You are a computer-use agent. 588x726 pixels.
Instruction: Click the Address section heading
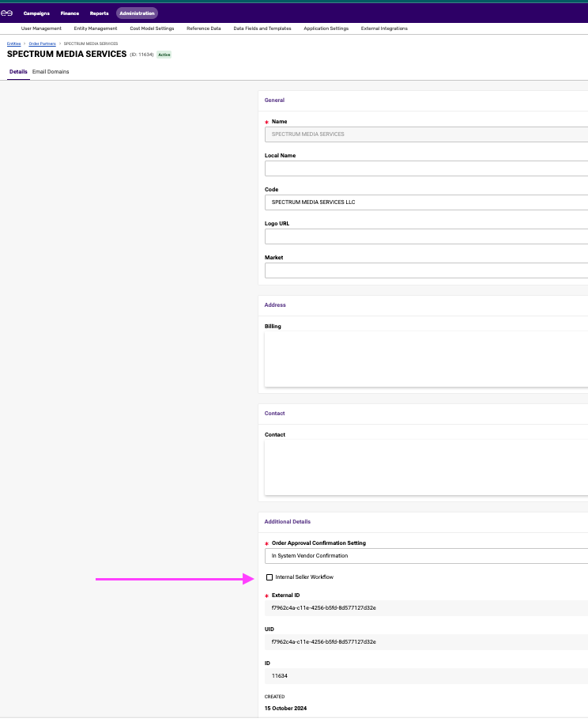[275, 305]
